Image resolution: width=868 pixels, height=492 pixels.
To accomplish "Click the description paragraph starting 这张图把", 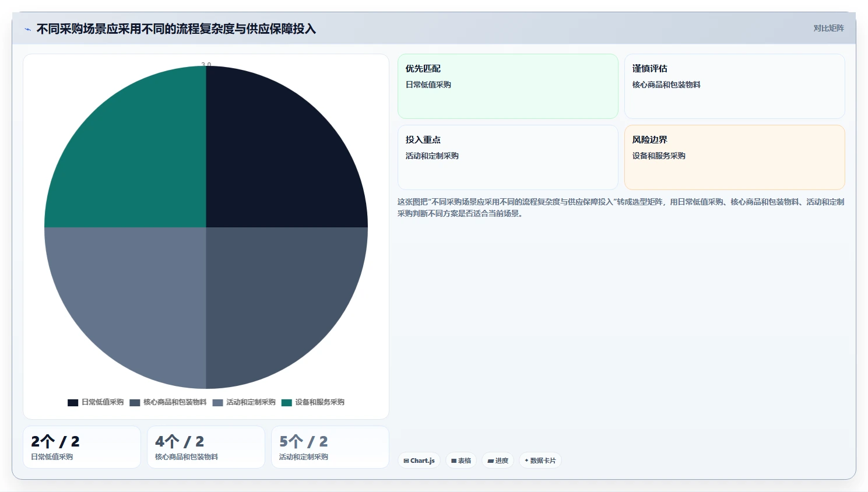I will pos(621,208).
